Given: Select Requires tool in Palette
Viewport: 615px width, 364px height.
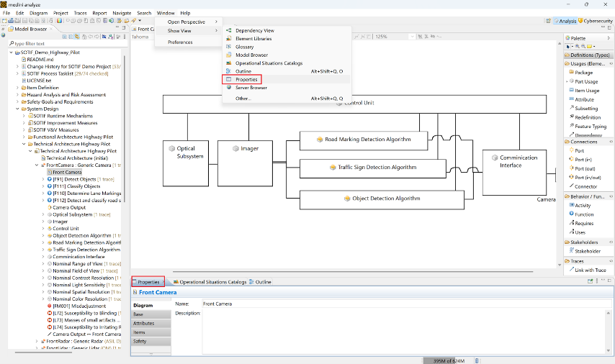Looking at the screenshot, I should coord(581,223).
